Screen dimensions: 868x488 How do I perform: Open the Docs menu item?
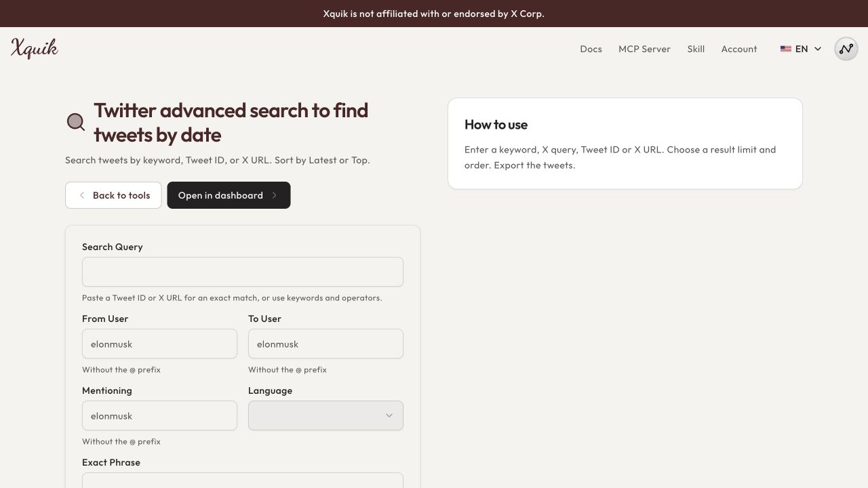click(x=591, y=49)
